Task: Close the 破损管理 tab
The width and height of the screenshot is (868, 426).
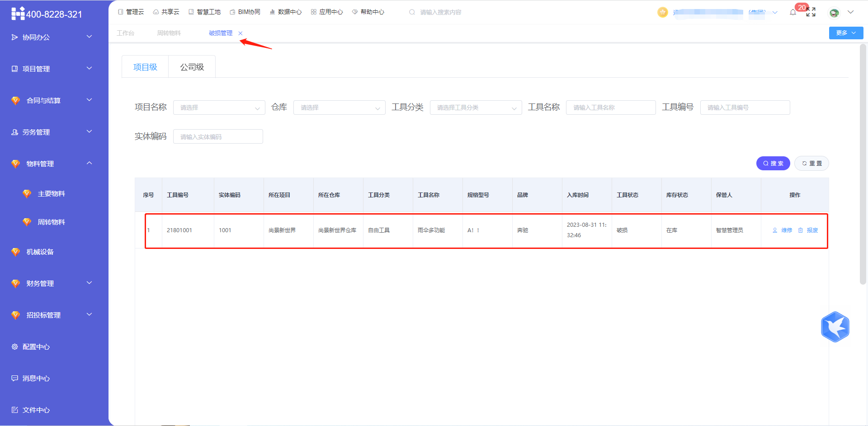Action: point(241,33)
